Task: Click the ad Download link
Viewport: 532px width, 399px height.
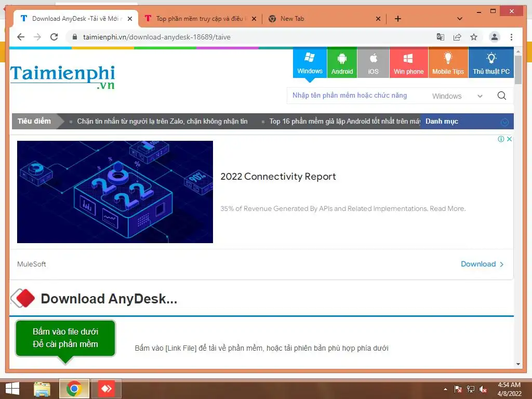Action: coord(482,264)
